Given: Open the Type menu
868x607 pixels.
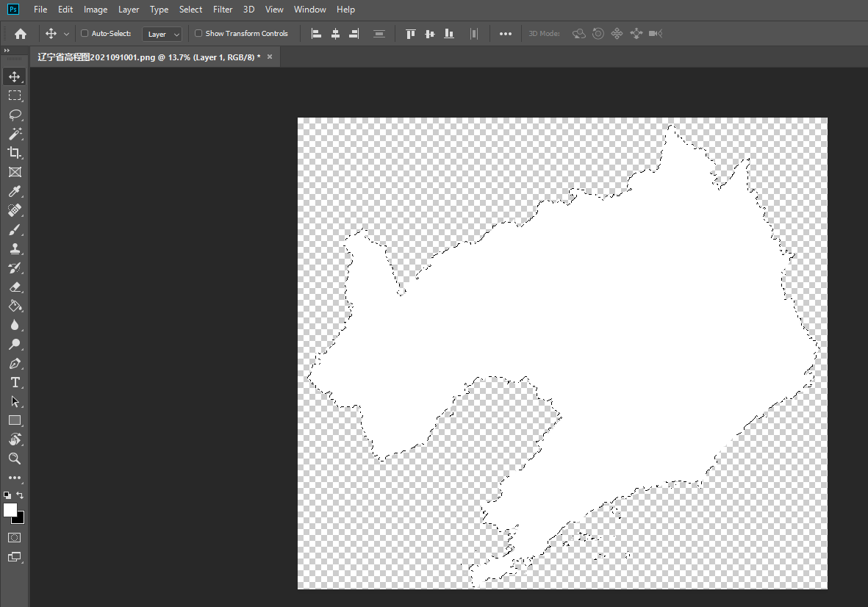Looking at the screenshot, I should pos(159,10).
